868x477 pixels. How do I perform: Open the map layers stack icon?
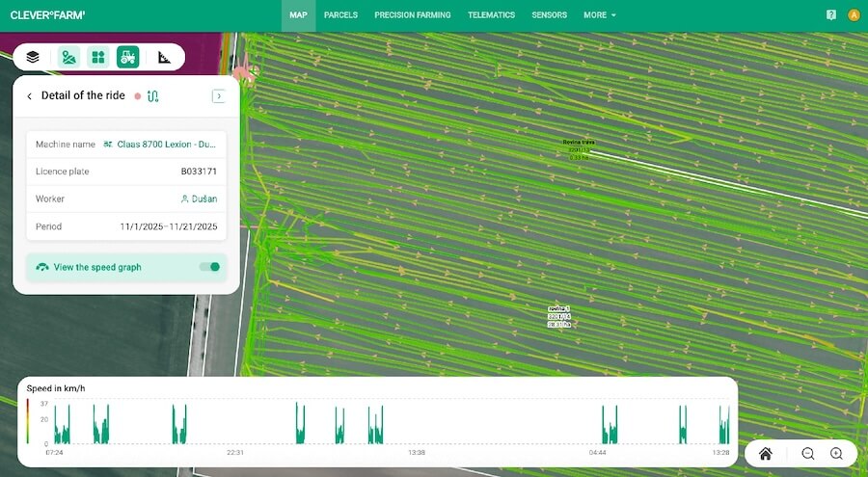pos(33,57)
